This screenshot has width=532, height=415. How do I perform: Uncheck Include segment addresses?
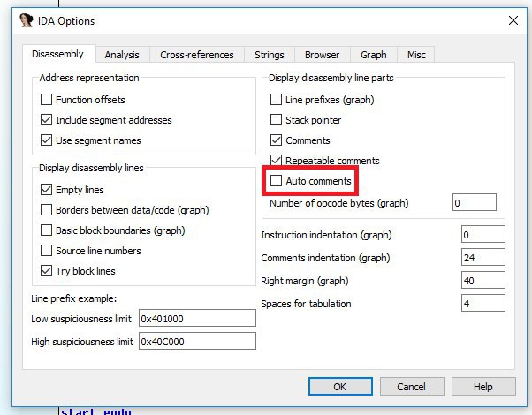point(47,120)
